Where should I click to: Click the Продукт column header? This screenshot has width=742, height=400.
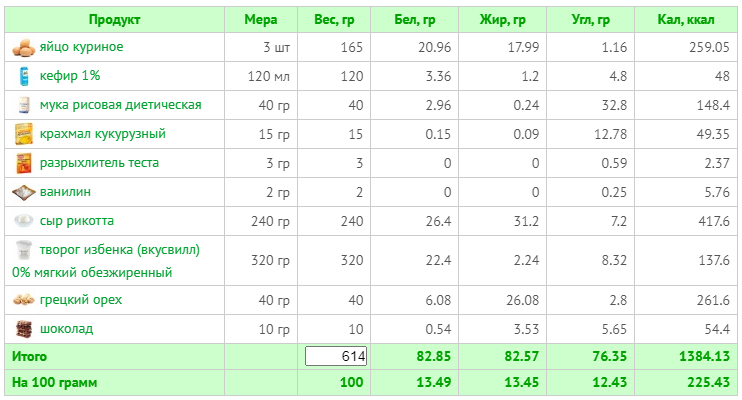pyautogui.click(x=115, y=19)
